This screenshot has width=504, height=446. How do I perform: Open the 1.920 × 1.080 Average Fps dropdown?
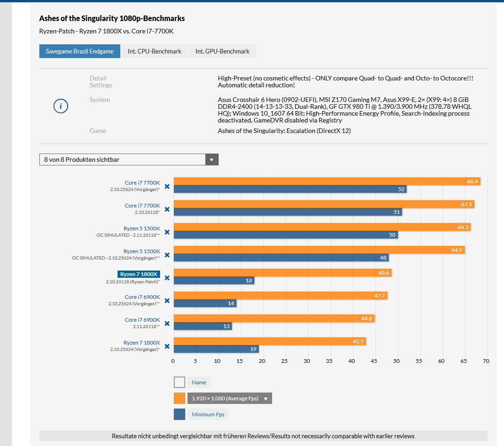click(x=230, y=398)
